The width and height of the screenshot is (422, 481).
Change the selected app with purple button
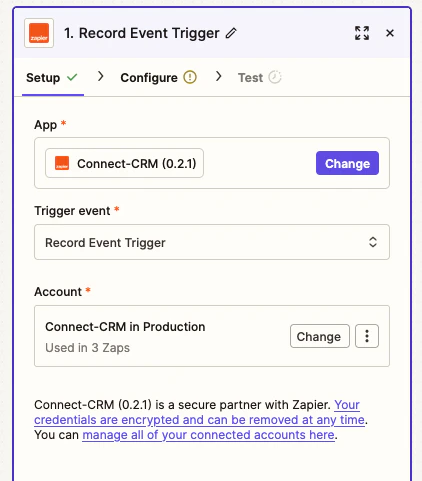click(347, 163)
